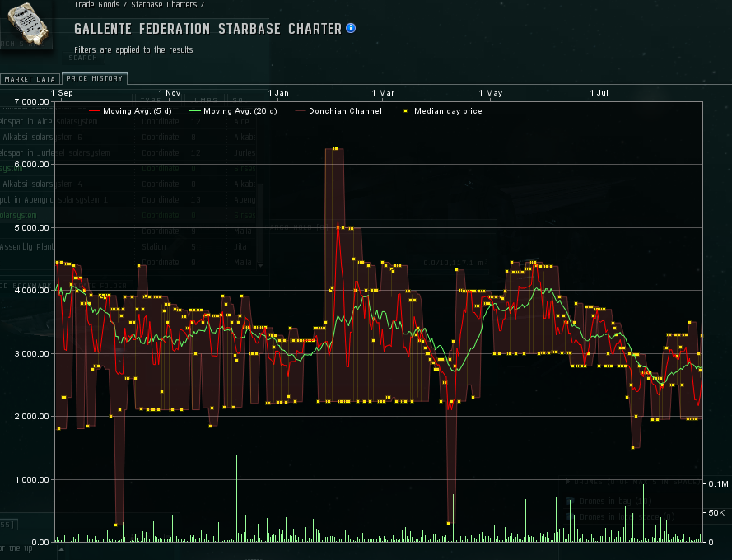Screen dimensions: 732x560
Task: Click the "Alkabsi solarsystem 4" row in the background list
Action: click(128, 184)
